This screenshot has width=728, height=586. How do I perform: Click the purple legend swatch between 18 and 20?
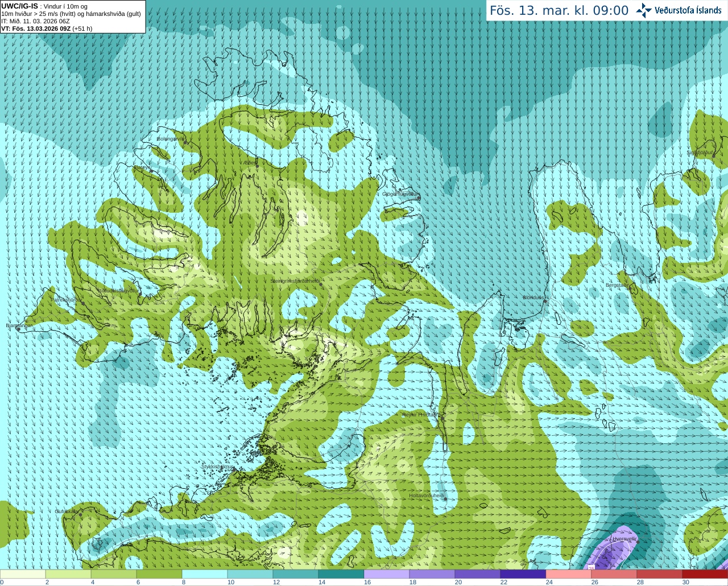click(x=432, y=574)
